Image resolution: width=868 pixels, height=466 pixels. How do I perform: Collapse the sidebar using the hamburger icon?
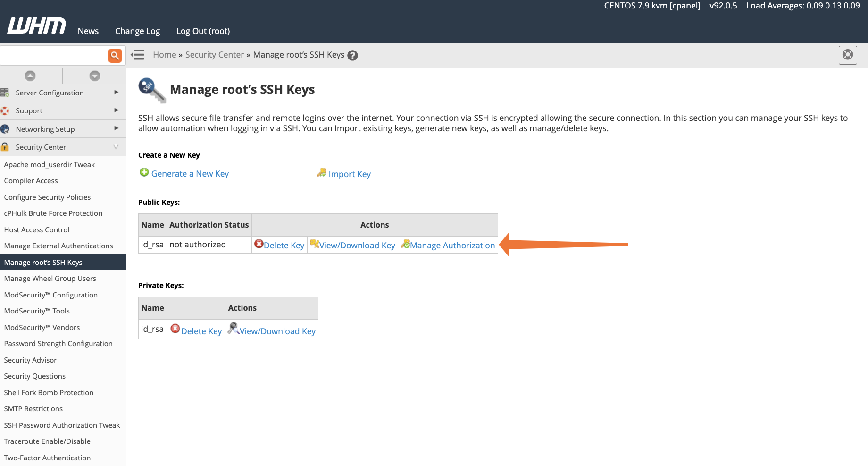coord(137,55)
